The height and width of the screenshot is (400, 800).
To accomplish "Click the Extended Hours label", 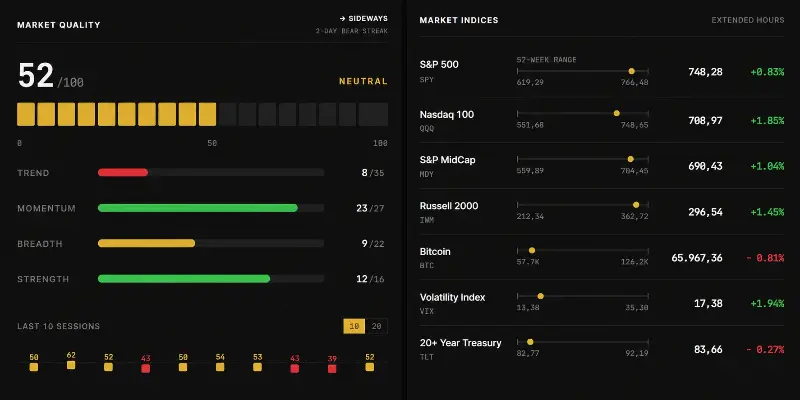I will coord(748,20).
